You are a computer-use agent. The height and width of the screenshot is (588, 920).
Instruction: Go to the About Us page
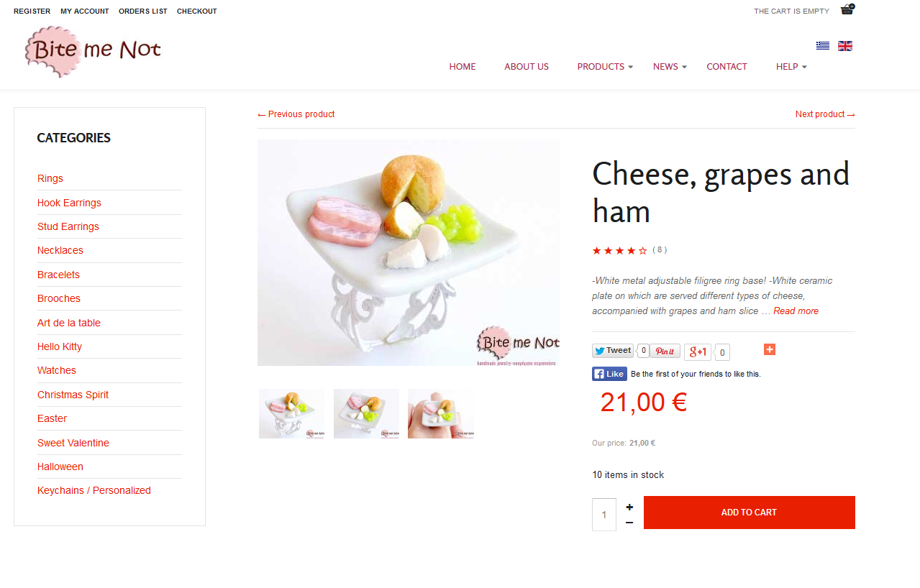pyautogui.click(x=527, y=67)
